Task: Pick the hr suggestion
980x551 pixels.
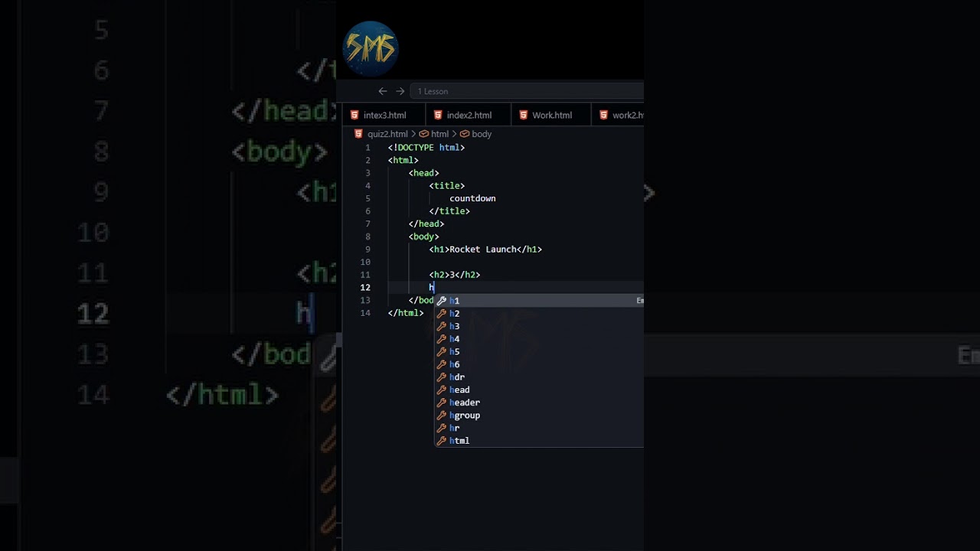Action: (x=539, y=428)
